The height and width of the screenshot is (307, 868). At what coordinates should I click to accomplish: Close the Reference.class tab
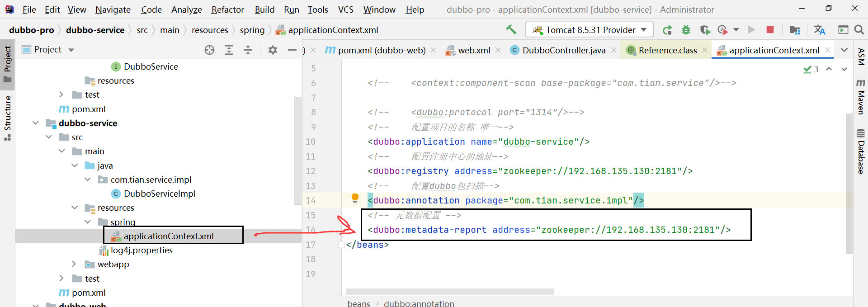coord(704,50)
